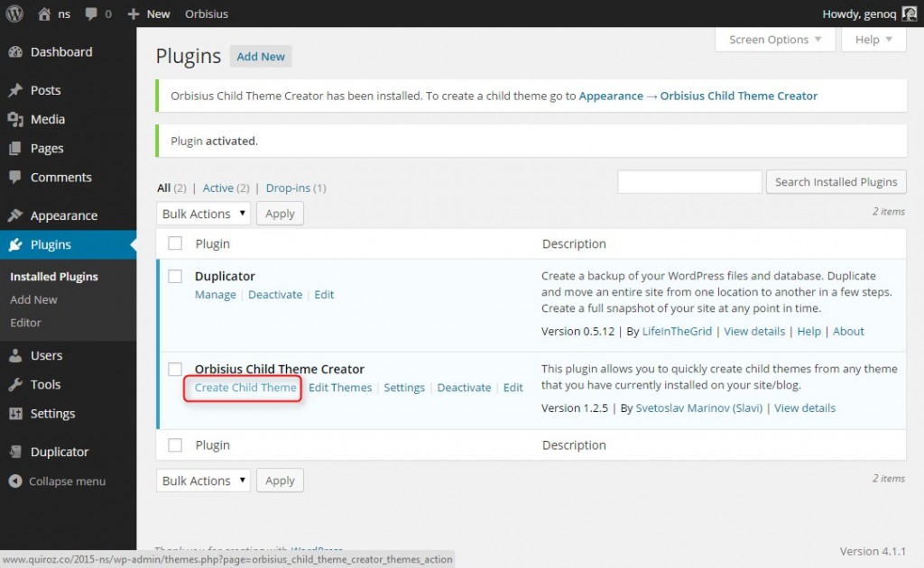Expand the Screen Options panel

(x=775, y=40)
